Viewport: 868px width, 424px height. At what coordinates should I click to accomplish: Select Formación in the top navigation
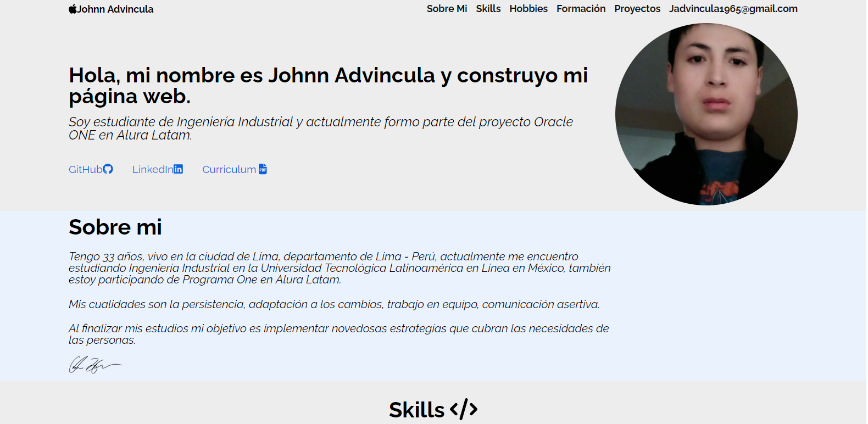coord(581,9)
